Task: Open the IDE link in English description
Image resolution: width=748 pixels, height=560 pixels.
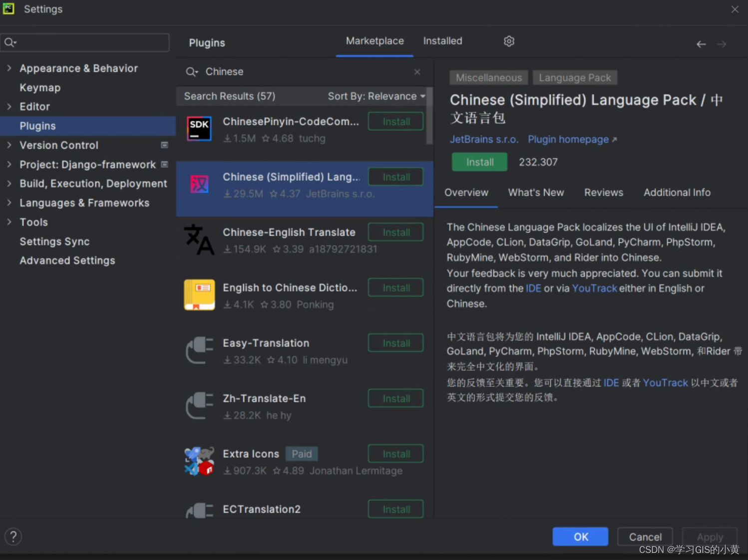Action: tap(533, 288)
